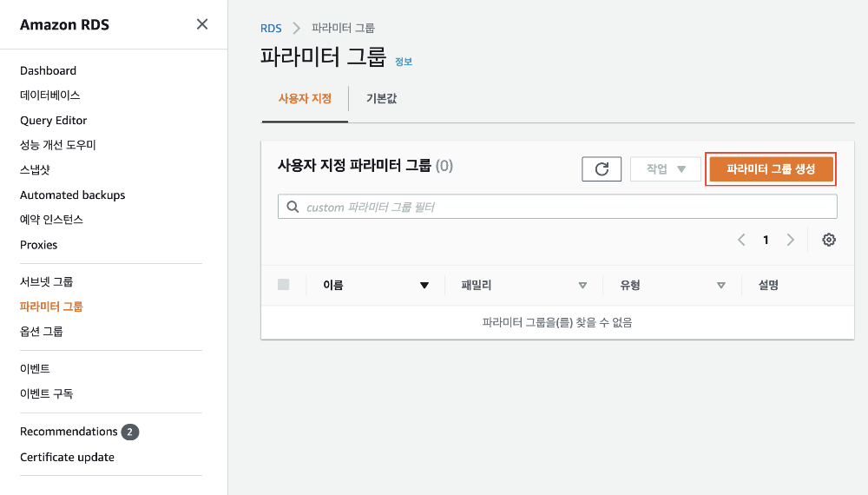This screenshot has width=868, height=495.
Task: Open Certificate update in the sidebar
Action: pyautogui.click(x=67, y=458)
